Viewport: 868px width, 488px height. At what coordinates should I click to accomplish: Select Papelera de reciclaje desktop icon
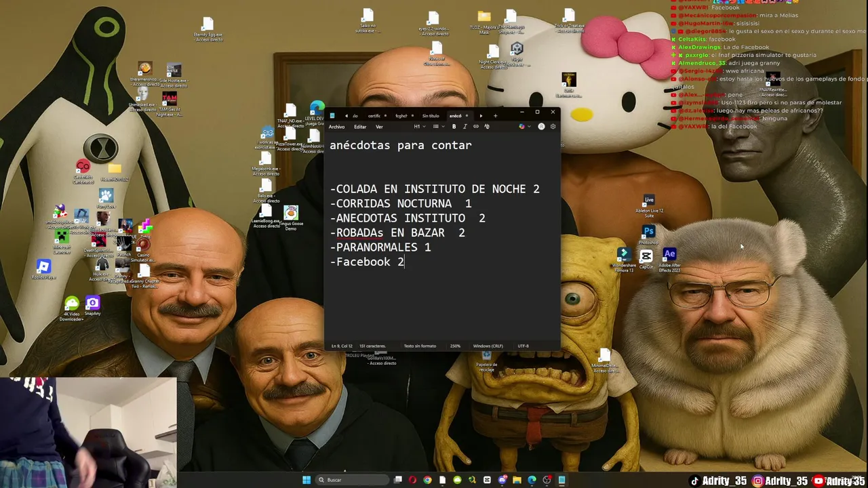tap(486, 362)
